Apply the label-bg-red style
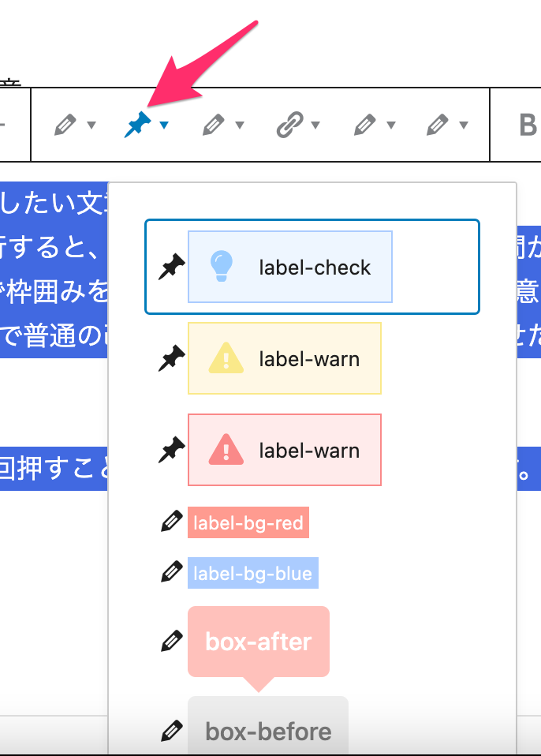 248,522
